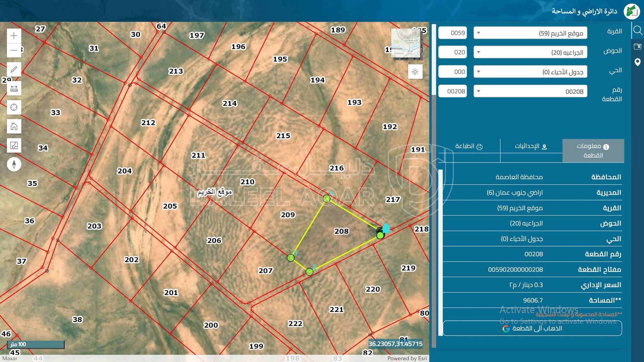The image size is (644, 362).
Task: Expand the village dropdown موقع الخريم
Action: (530, 33)
